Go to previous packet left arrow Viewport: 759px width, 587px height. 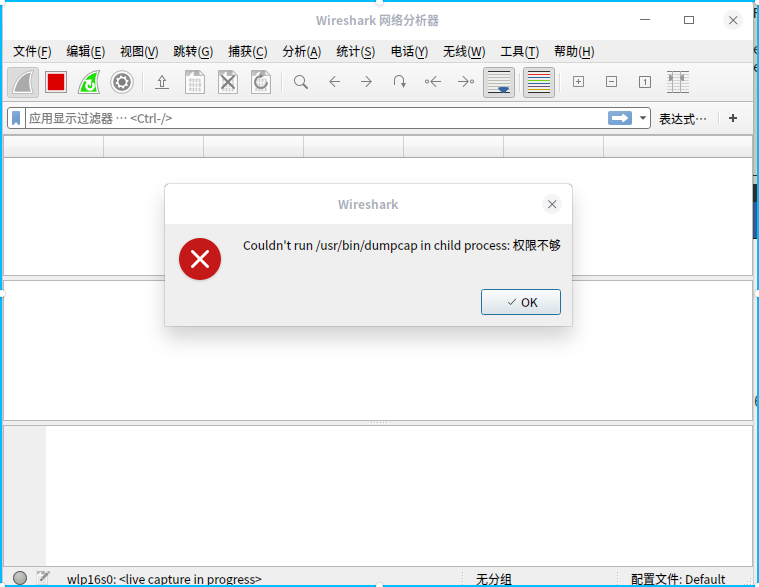[x=334, y=82]
